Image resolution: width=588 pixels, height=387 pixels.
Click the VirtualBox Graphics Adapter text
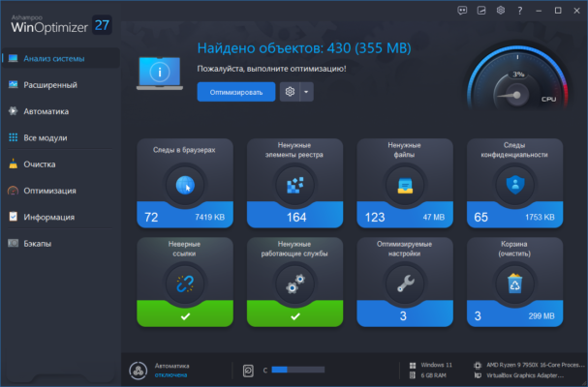[525, 375]
